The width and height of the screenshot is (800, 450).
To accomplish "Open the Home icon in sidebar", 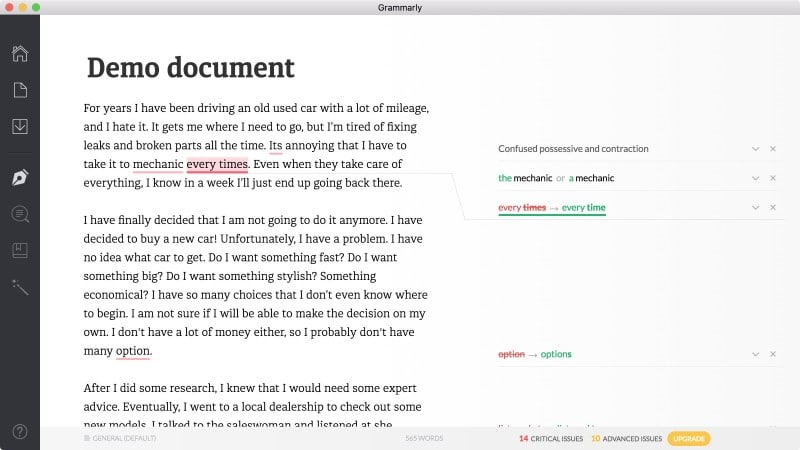I will [x=20, y=54].
